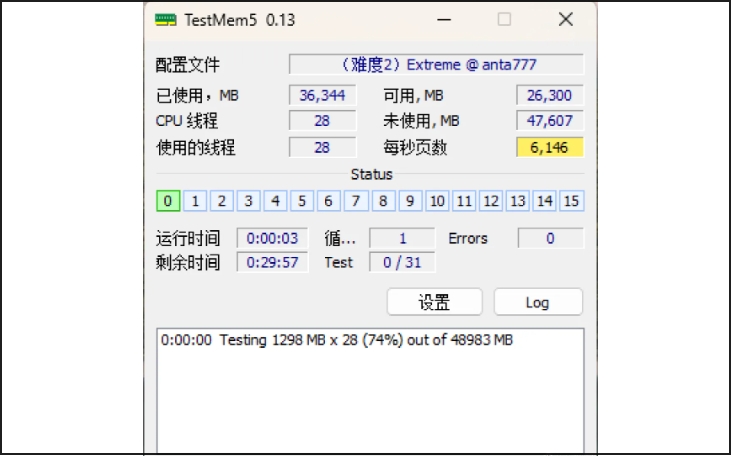Click the CPU 线程 value field
731x456 pixels.
pos(323,121)
